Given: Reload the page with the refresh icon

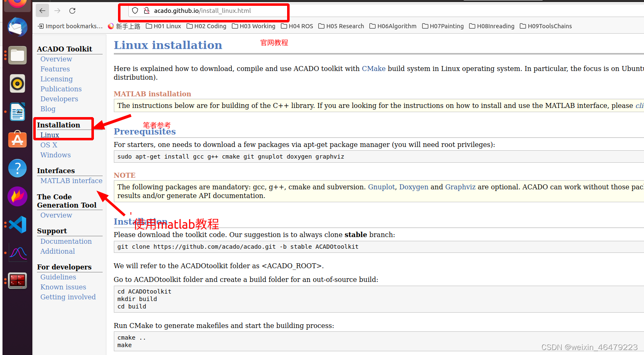Looking at the screenshot, I should click(x=72, y=11).
